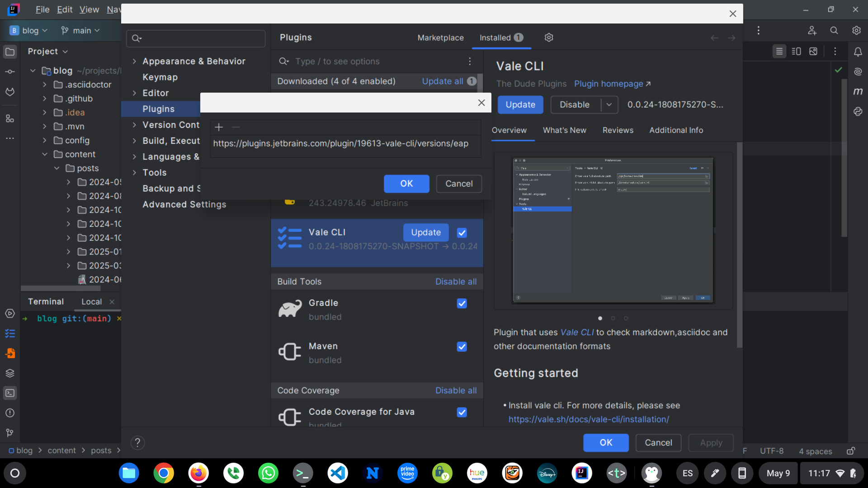The height and width of the screenshot is (488, 868).
Task: Open the Commit tool window icon
Action: [10, 71]
